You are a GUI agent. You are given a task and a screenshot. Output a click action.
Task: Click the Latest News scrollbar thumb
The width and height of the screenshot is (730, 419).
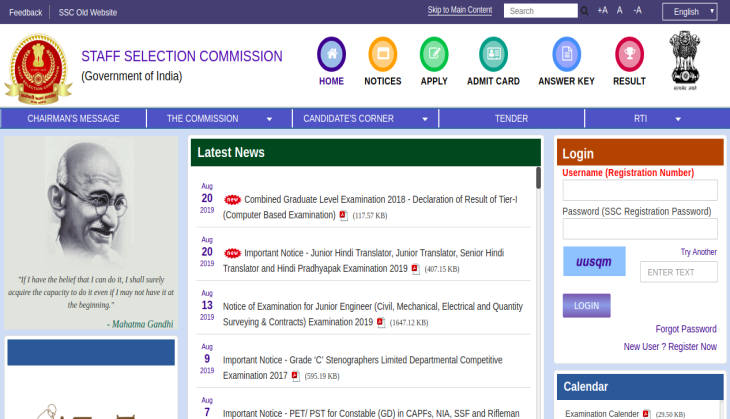538,178
